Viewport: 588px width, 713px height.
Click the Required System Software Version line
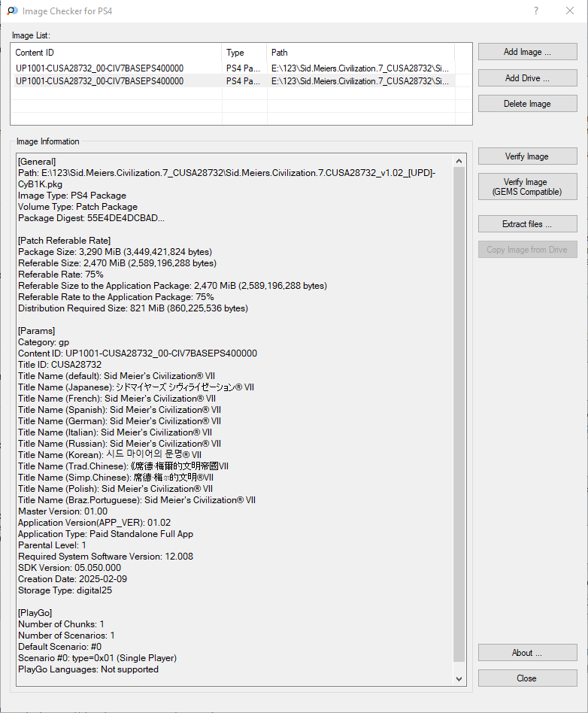click(x=105, y=557)
